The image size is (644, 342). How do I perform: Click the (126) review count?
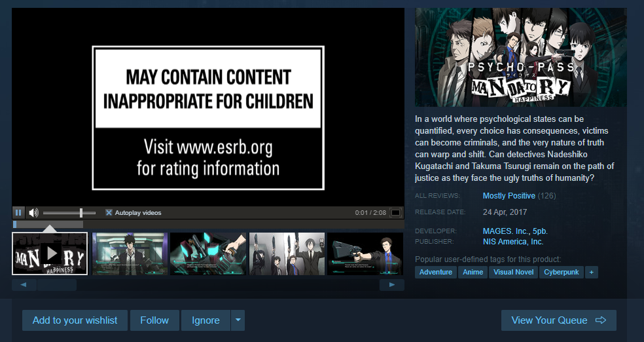point(546,196)
